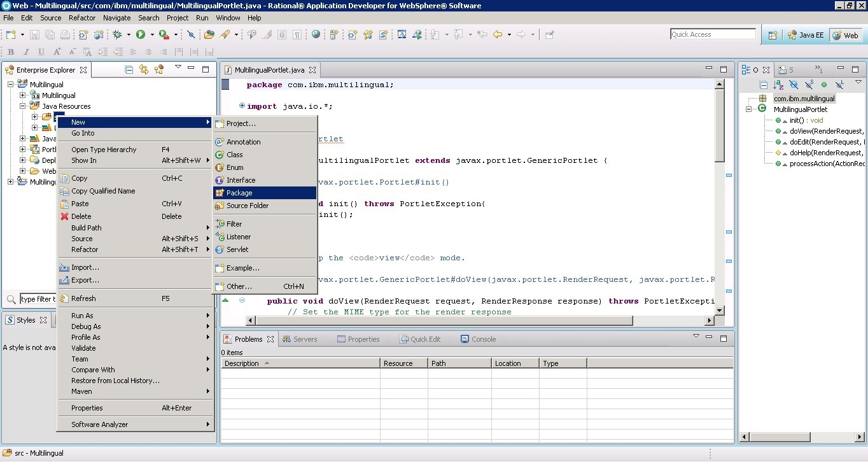Screen dimensions: 868x462
Task: Click the Hide Fields icon in Outline
Action: click(794, 84)
